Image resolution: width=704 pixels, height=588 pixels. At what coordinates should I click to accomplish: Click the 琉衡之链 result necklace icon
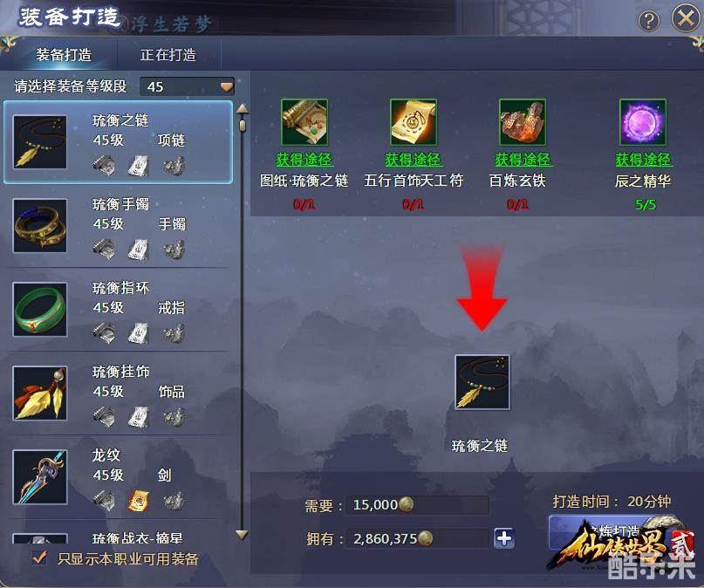(x=482, y=382)
